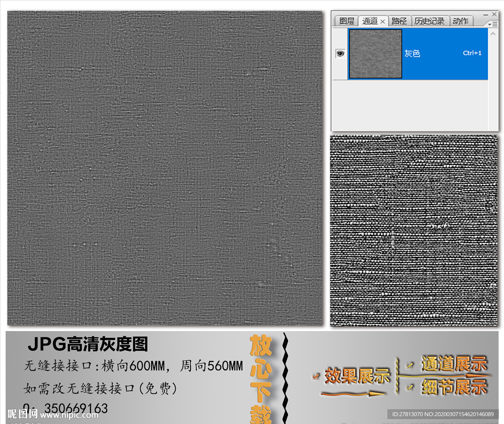
Task: Click the high-contrast detail texture preview
Action: pos(413,231)
